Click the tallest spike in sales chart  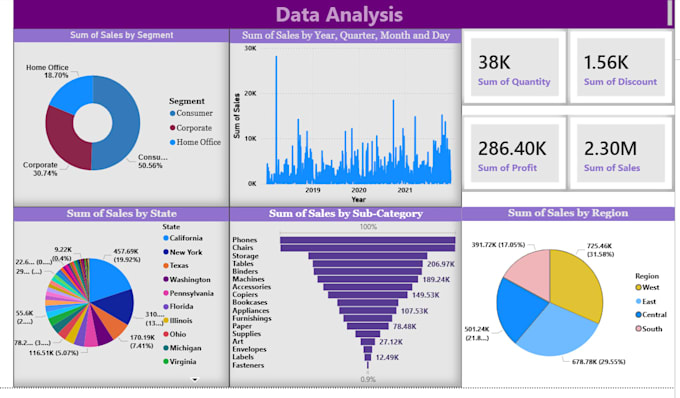[276, 119]
